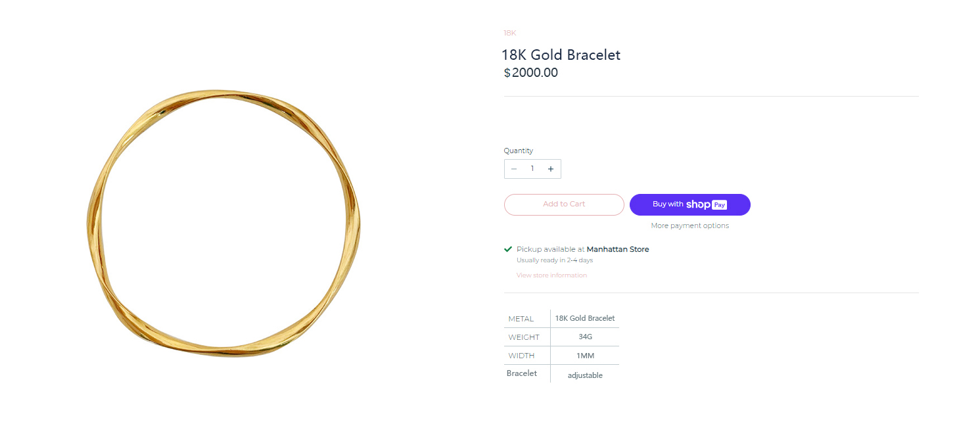Open More payment options
This screenshot has height=447, width=980.
click(690, 225)
